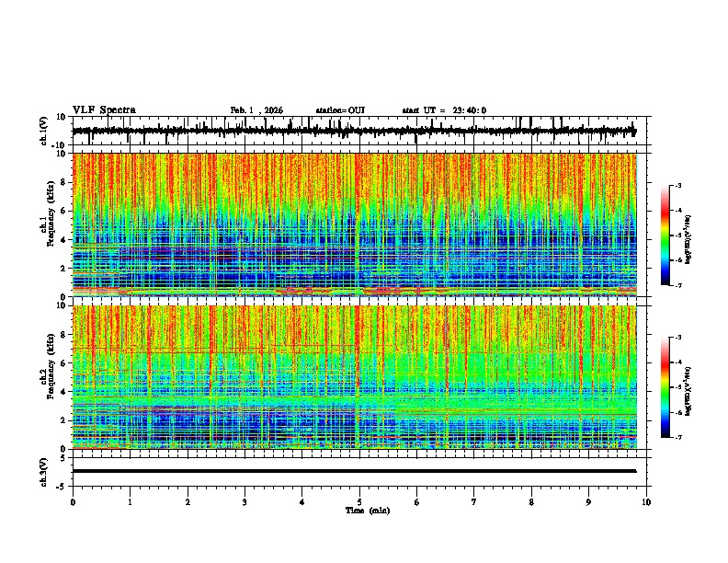Click the ch.2 log(PSD) unit label text
Image resolution: width=728 pixels, height=563 pixels.
pos(688,391)
